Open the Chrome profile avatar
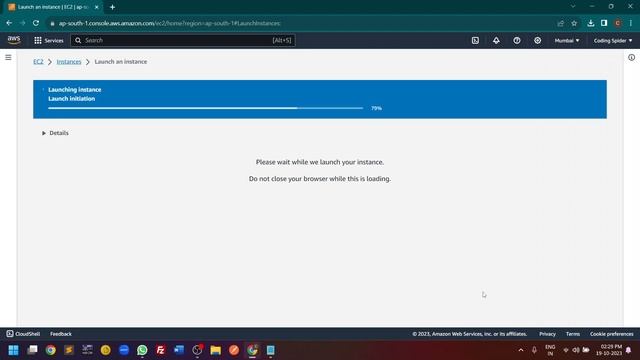This screenshot has height=360, width=640. (618, 23)
